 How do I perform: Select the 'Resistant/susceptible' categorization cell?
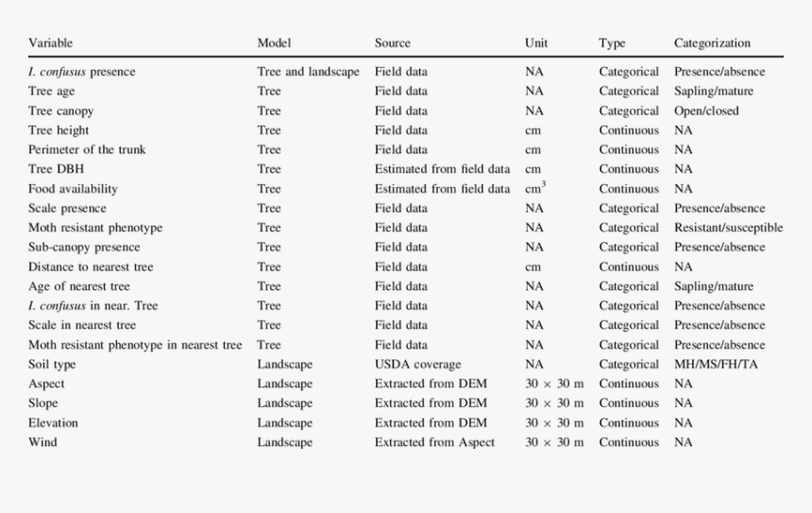pyautogui.click(x=728, y=228)
